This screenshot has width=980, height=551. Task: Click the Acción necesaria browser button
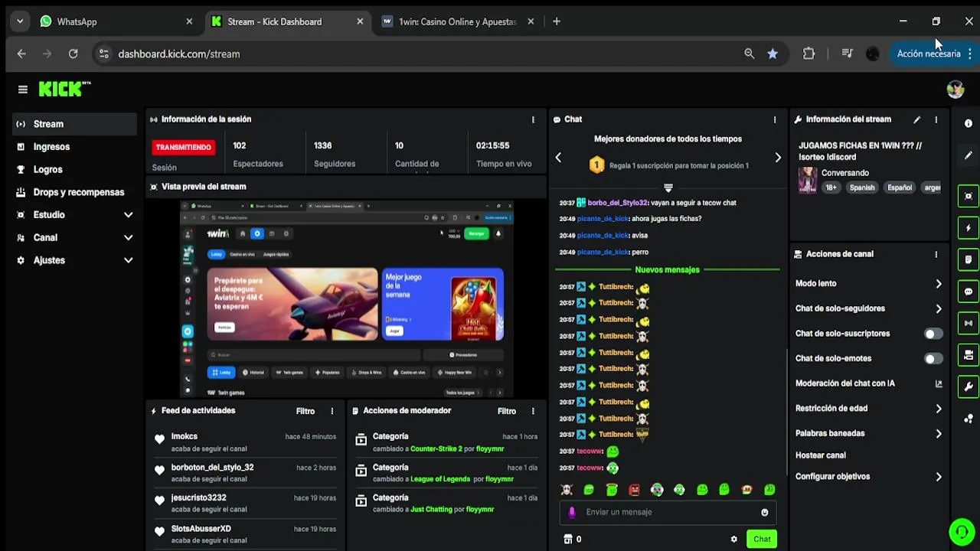(x=929, y=54)
